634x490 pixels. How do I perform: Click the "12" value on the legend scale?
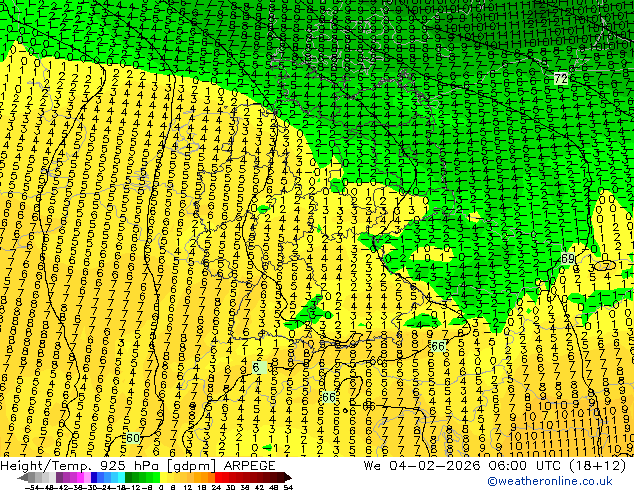187,487
